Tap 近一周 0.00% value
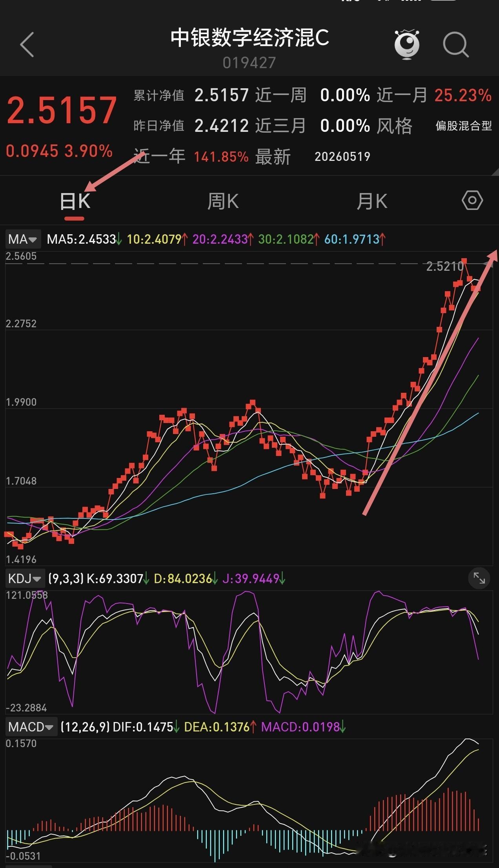 pyautogui.click(x=345, y=95)
